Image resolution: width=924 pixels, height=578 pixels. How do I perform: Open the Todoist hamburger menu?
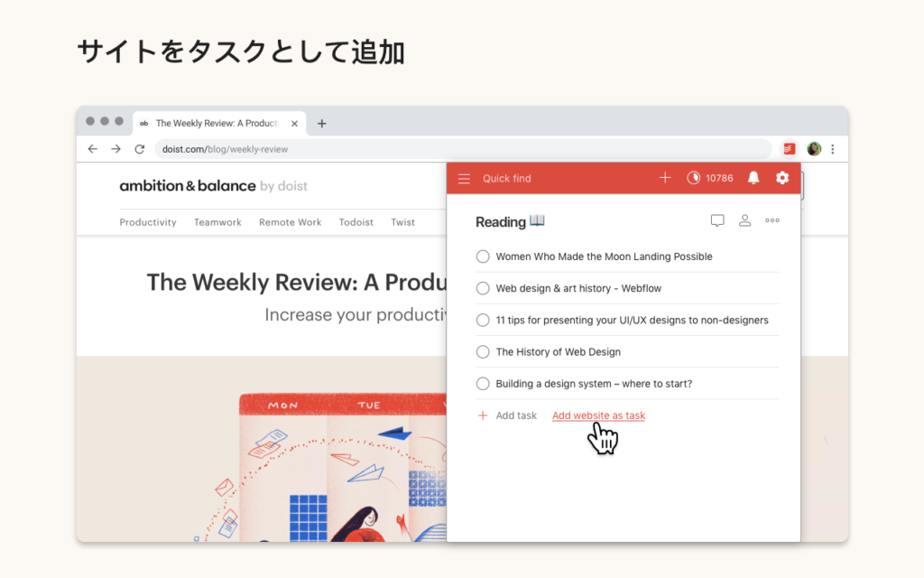(x=464, y=178)
